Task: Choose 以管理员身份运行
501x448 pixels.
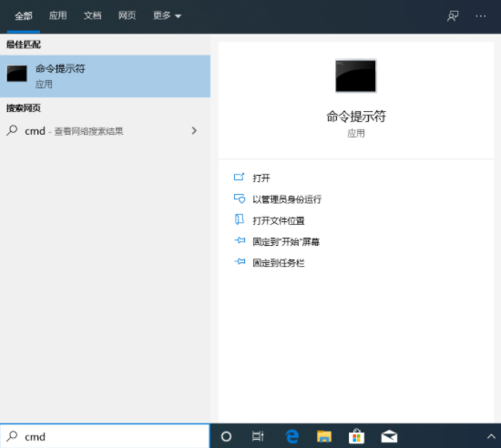Action: pyautogui.click(x=287, y=199)
